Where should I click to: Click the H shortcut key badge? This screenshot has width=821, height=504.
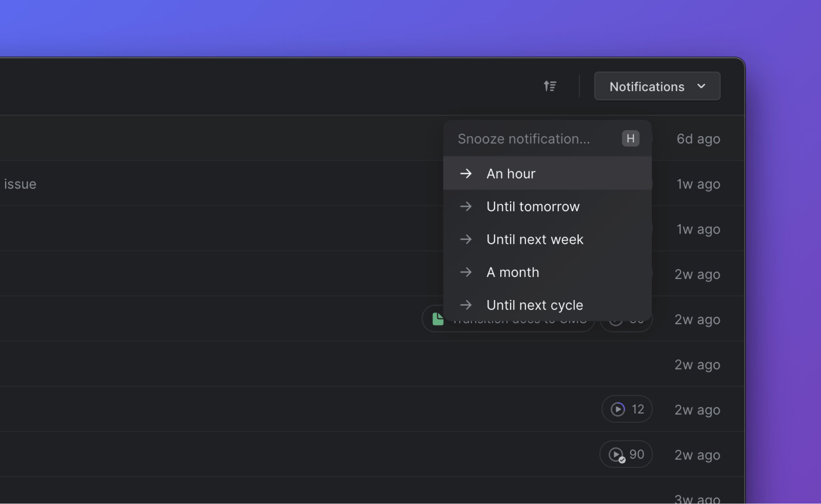(630, 138)
